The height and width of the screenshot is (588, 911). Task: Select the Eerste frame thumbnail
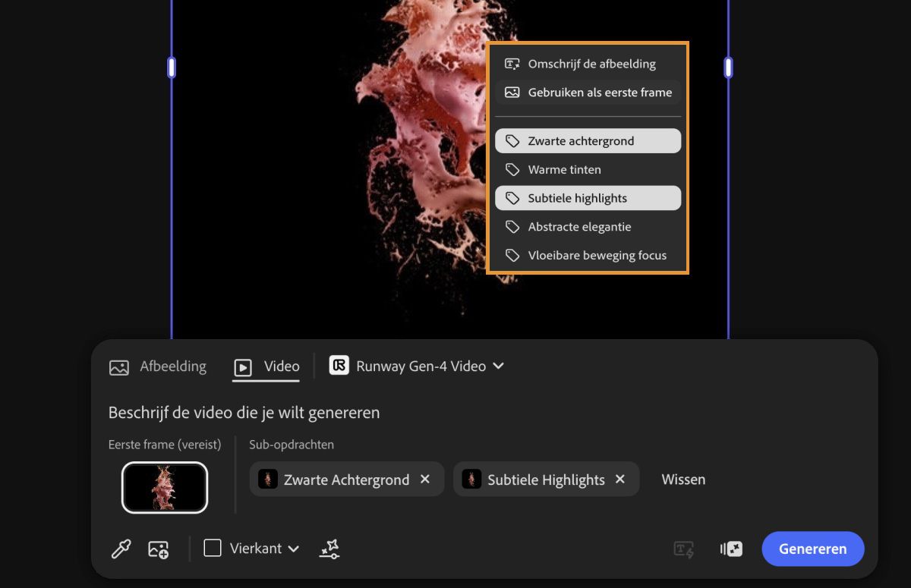(x=165, y=487)
